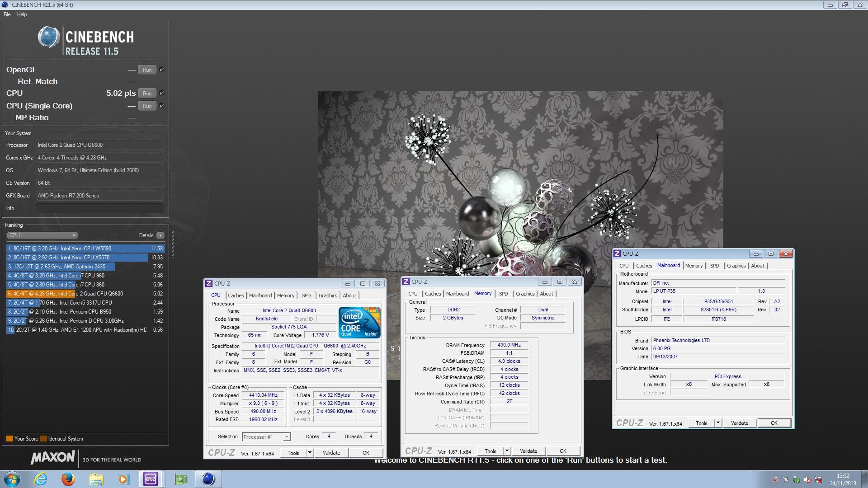This screenshot has width=868, height=488.
Task: Switch to Cinebench via its taskbar icon
Action: 208,479
